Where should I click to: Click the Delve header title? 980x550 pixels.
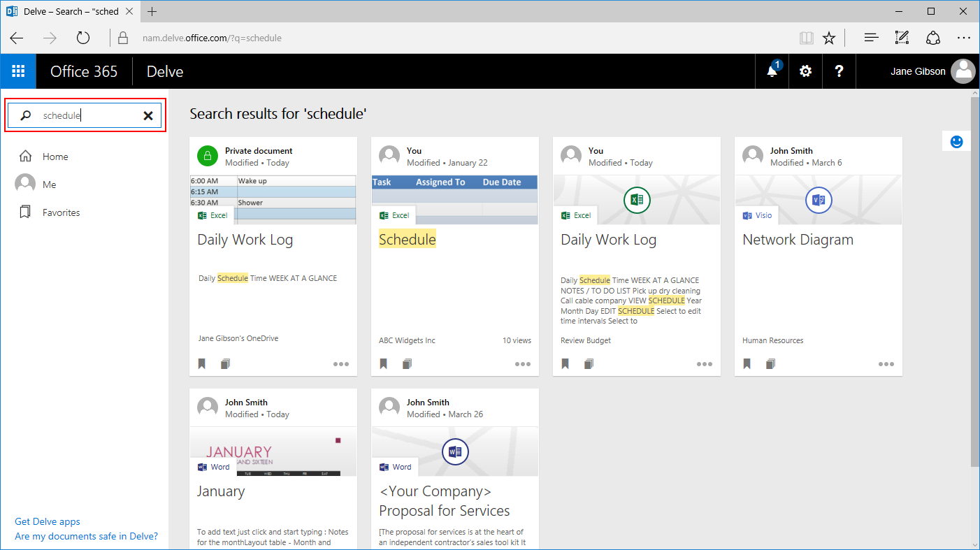pos(165,71)
